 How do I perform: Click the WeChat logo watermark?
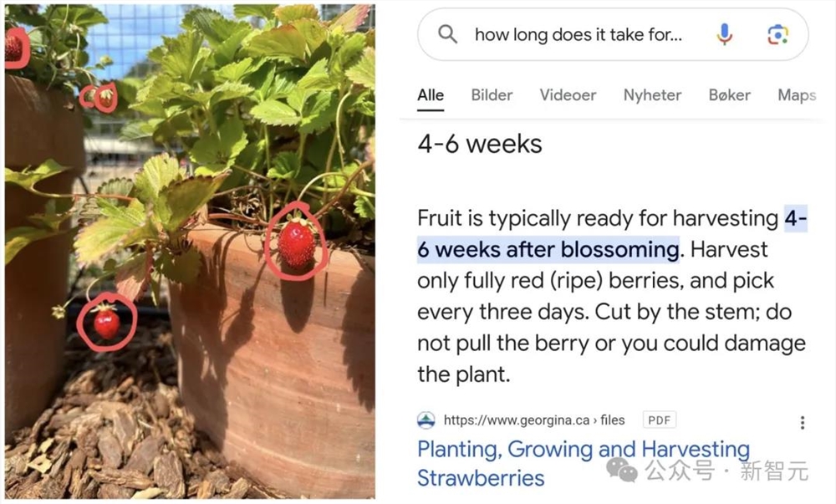621,470
